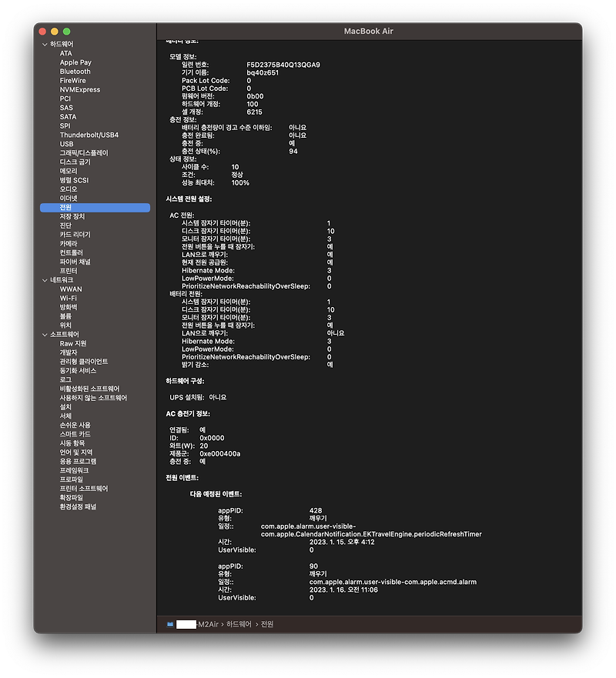The width and height of the screenshot is (616, 678).
Task: Select 확장파일 in the sidebar
Action: pyautogui.click(x=72, y=498)
